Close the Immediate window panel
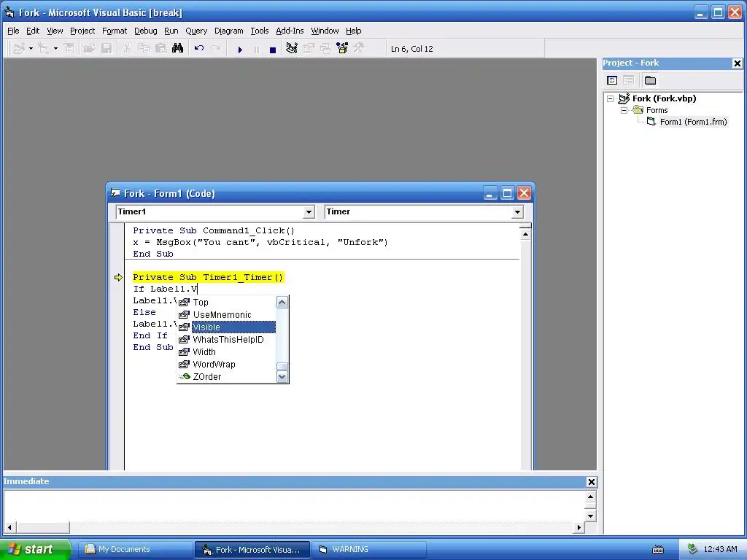747x560 pixels. [x=591, y=482]
